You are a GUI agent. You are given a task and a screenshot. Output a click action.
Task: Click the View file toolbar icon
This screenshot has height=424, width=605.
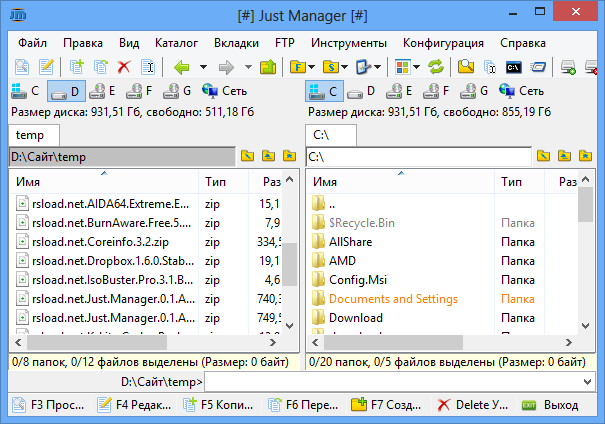tap(22, 67)
